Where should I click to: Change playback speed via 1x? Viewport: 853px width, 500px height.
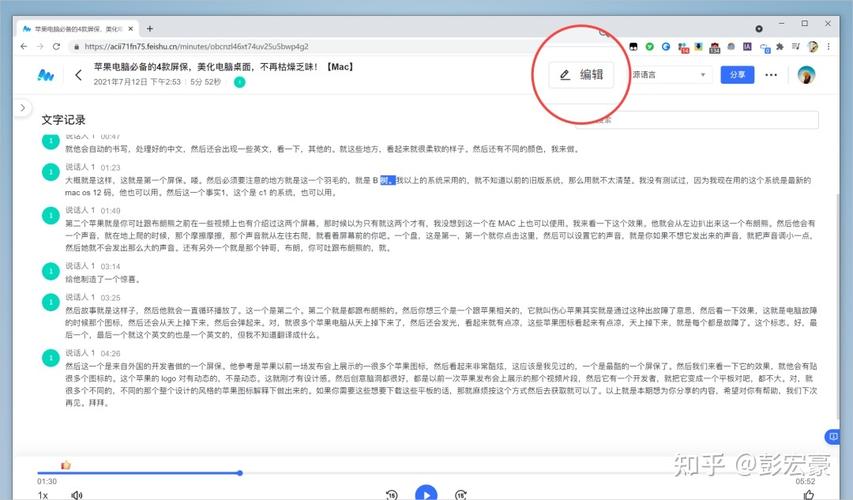[43, 495]
